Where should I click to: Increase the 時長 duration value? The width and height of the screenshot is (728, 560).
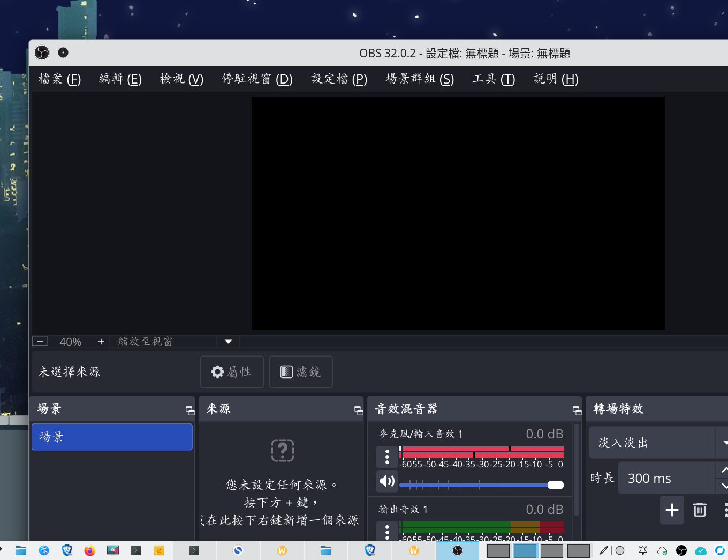[x=723, y=470]
